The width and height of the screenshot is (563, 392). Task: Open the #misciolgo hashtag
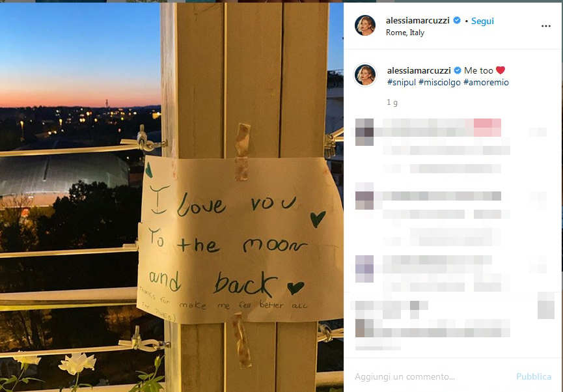click(439, 82)
